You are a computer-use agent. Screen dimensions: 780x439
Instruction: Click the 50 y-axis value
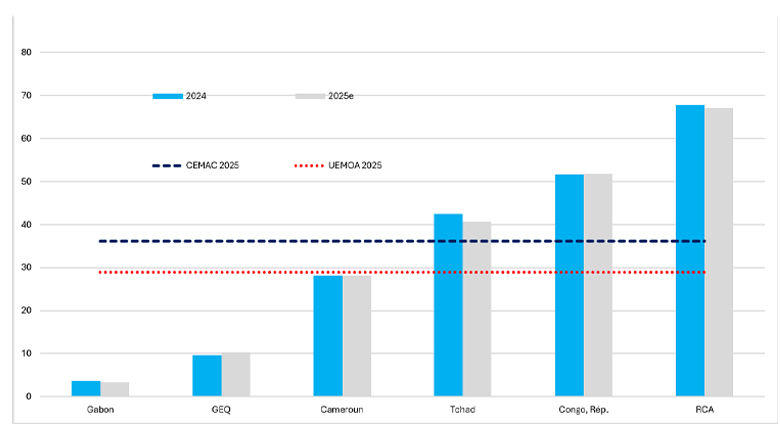tap(26, 181)
